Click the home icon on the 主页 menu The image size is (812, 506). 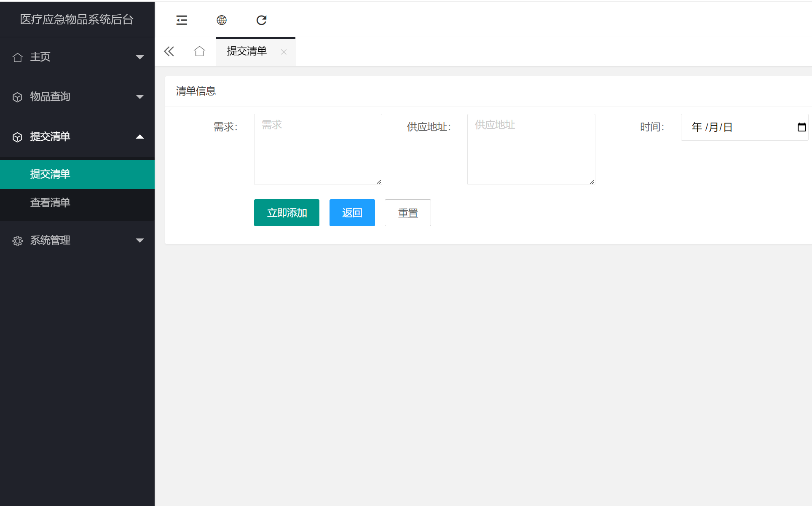pos(17,56)
